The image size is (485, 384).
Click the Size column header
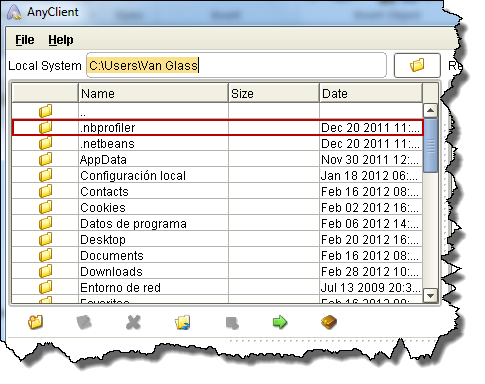274,93
